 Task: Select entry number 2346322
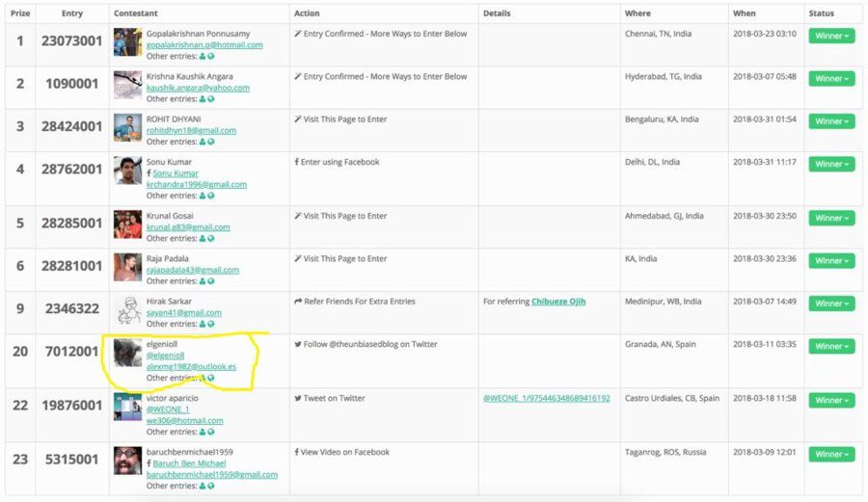72,308
